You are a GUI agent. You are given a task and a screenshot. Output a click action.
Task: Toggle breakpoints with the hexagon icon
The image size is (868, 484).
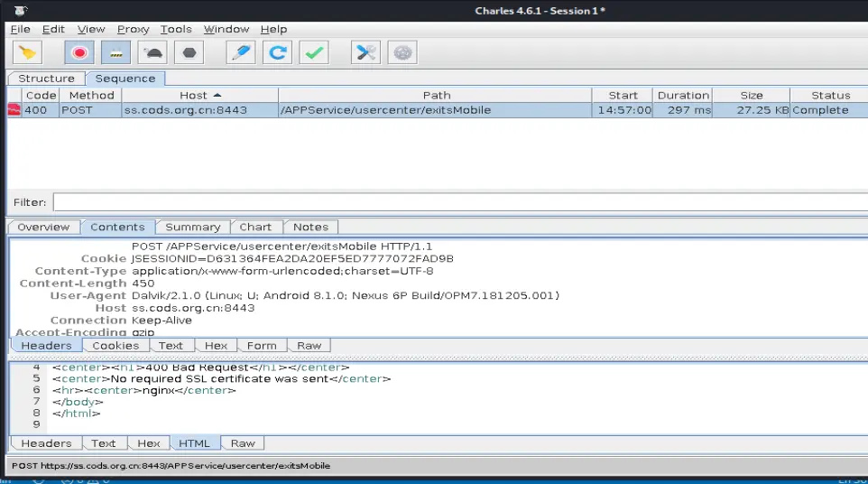189,52
